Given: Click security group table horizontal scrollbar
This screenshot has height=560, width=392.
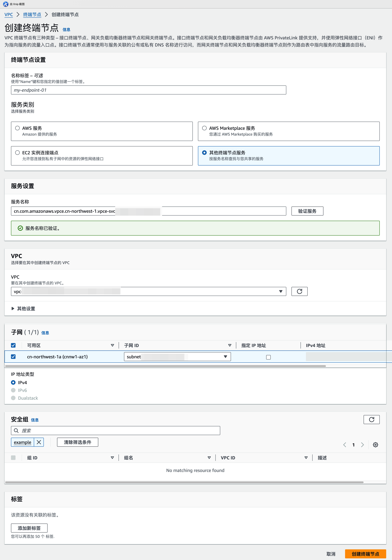Looking at the screenshot, I should [184, 482].
